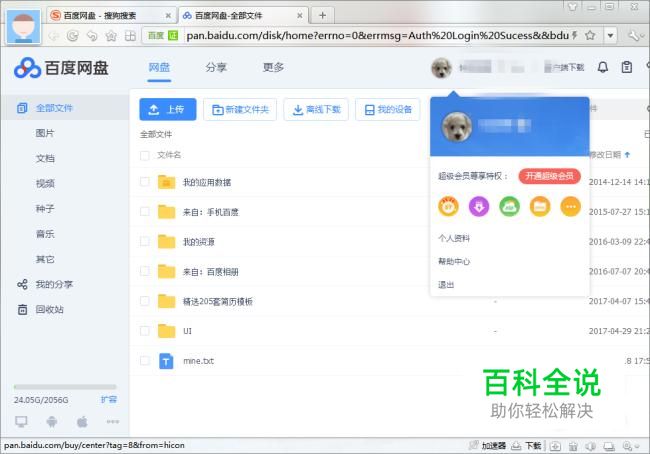Click the browser grid/split view icon
The width and height of the screenshot is (650, 454).
click(130, 36)
